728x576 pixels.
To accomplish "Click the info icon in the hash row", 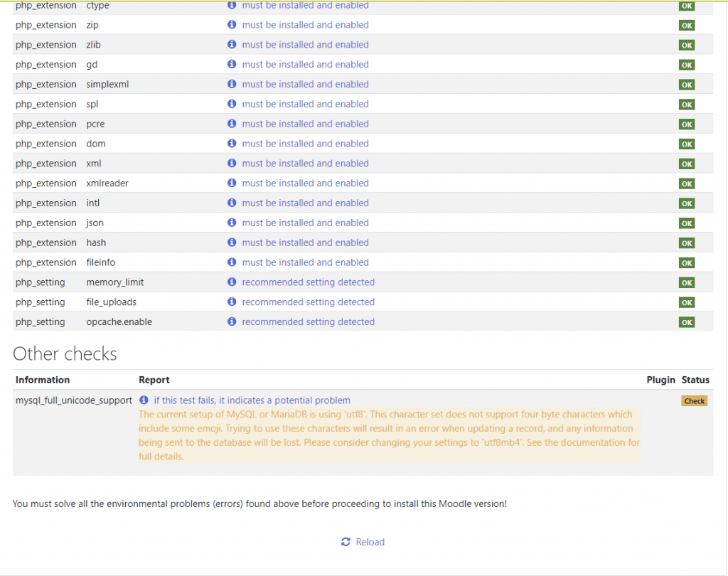I will 232,242.
